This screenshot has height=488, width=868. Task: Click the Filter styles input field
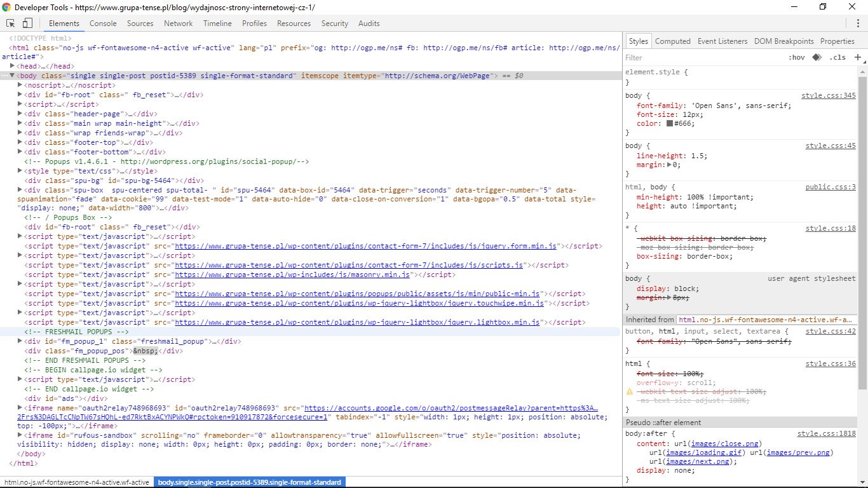(702, 57)
